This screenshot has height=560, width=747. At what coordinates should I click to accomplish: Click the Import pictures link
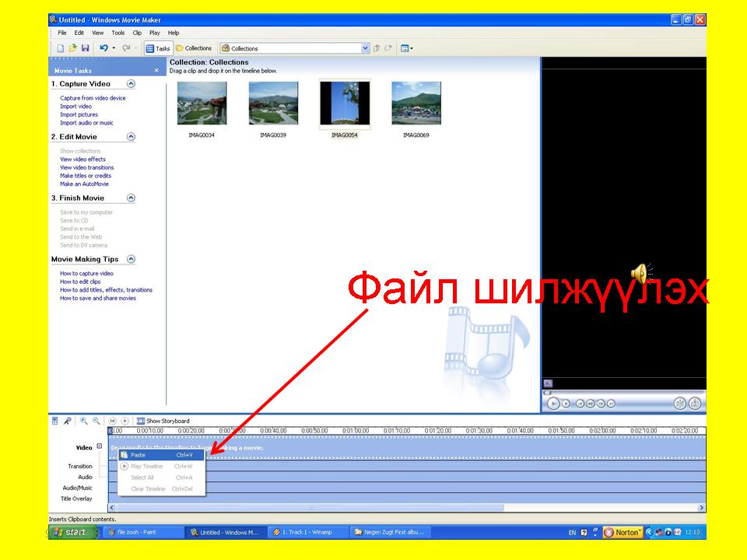(x=79, y=114)
